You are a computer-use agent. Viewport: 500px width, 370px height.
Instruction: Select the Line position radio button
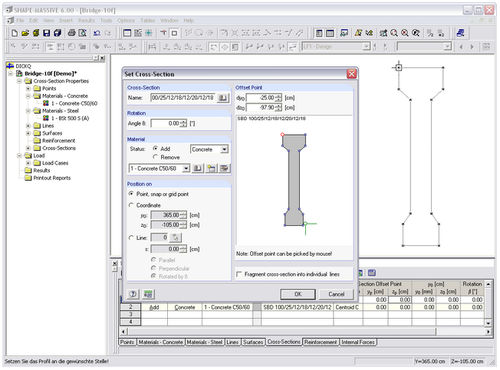click(x=131, y=238)
